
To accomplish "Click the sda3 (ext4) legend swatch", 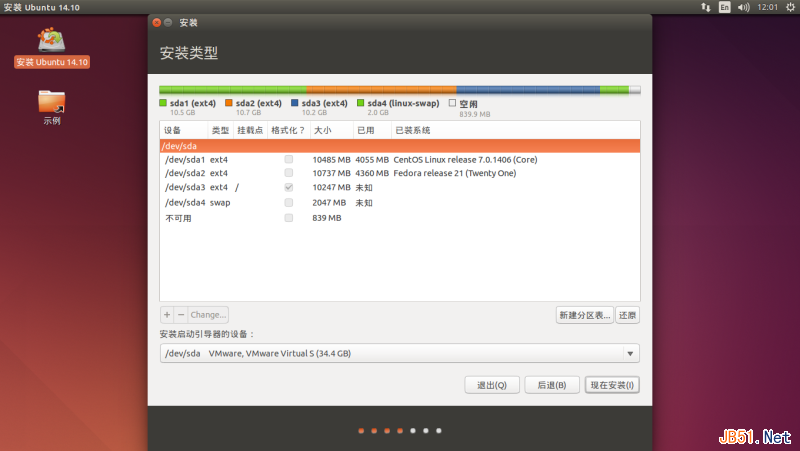I will click(294, 103).
